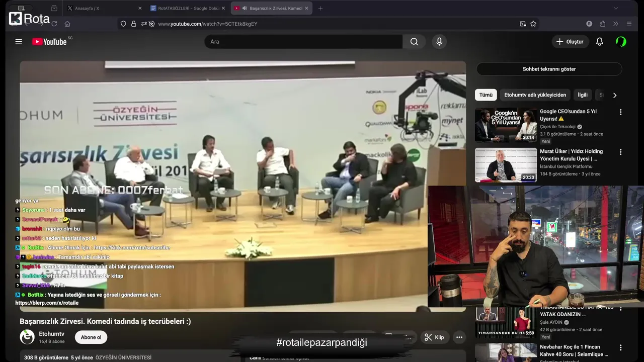Click the youtube.com address bar URL
The image size is (644, 362).
coord(208,24)
